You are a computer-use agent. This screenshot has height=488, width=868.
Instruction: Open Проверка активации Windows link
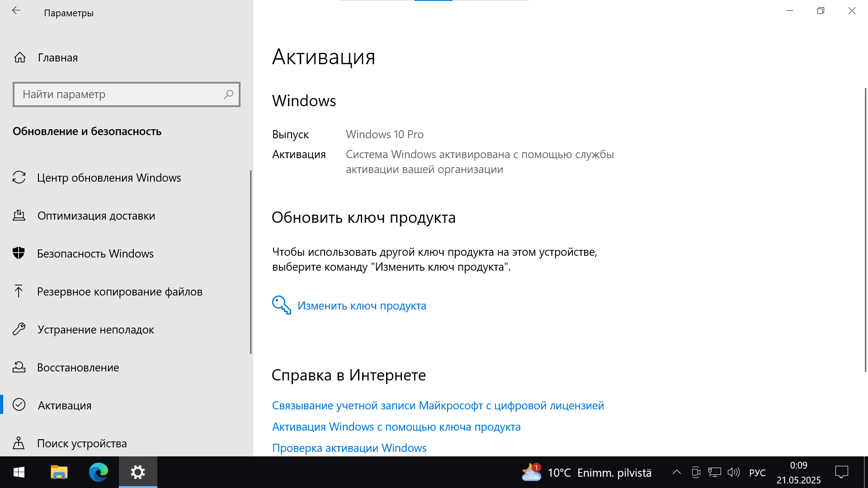click(349, 448)
